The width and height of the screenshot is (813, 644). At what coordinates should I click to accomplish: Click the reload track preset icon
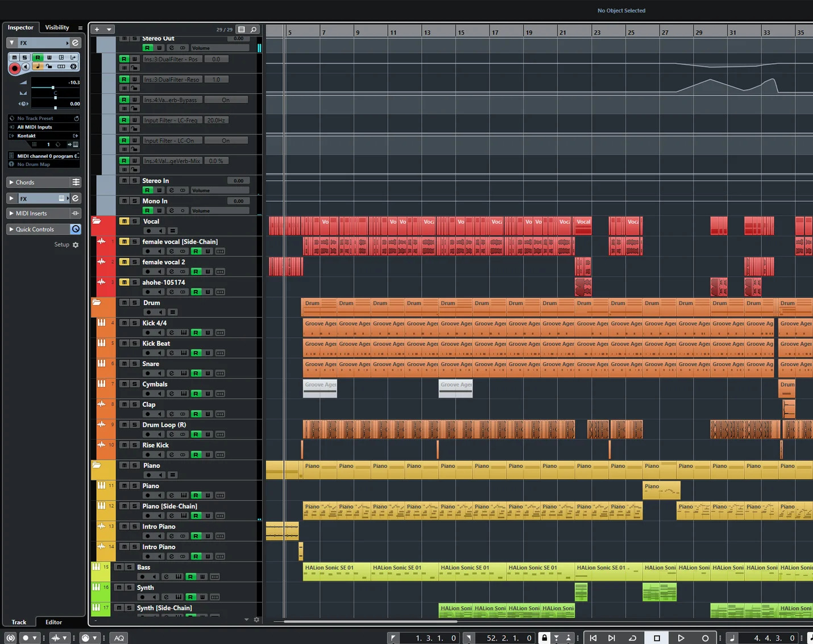point(76,118)
